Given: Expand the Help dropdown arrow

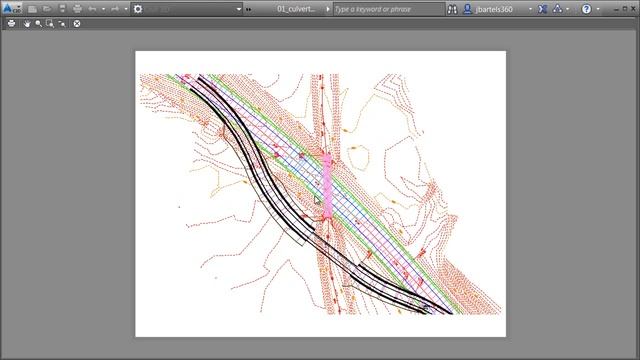Looking at the screenshot, I should (598, 9).
